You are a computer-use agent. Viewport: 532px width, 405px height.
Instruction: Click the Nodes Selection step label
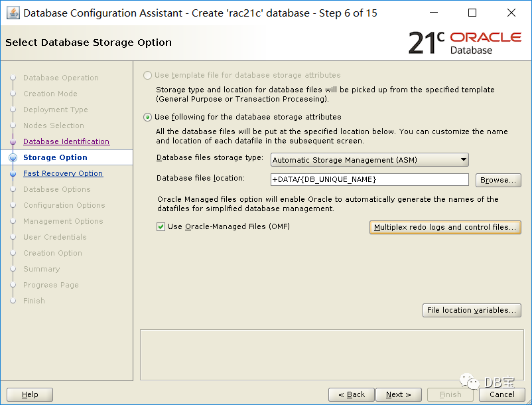pyautogui.click(x=54, y=125)
